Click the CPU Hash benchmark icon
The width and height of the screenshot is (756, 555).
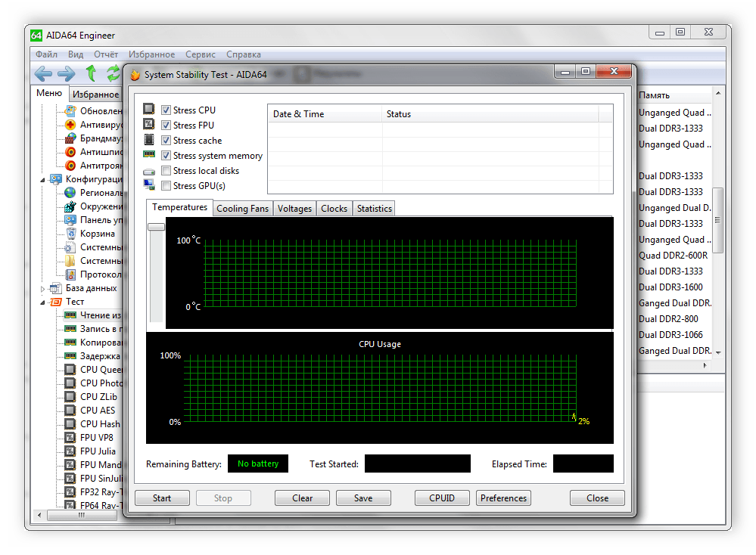coord(70,424)
